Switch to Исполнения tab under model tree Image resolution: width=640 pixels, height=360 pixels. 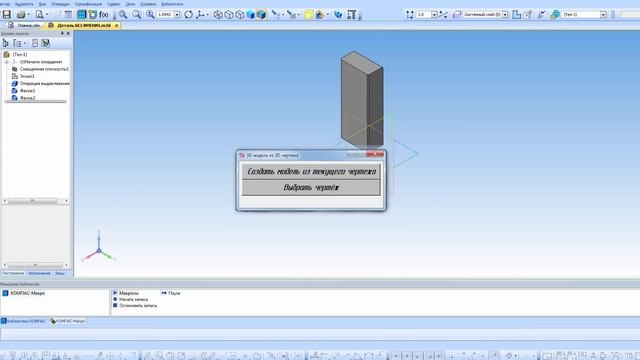[40, 273]
